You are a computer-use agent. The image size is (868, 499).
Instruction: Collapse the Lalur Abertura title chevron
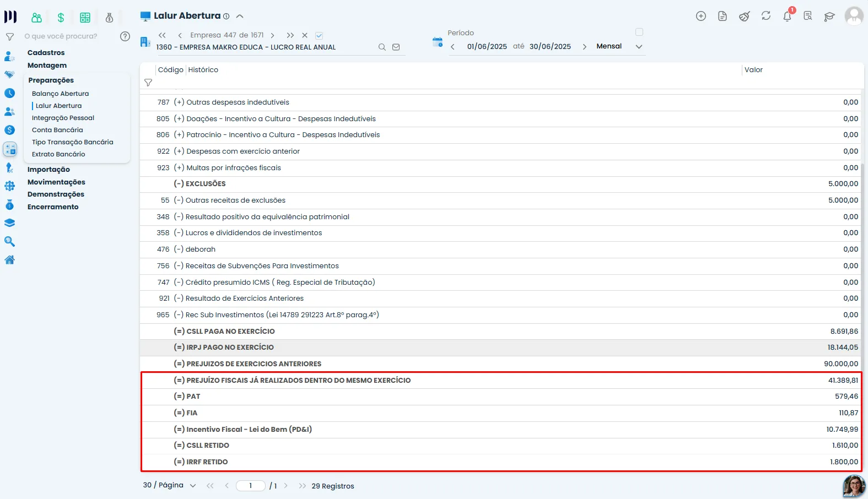coord(240,17)
